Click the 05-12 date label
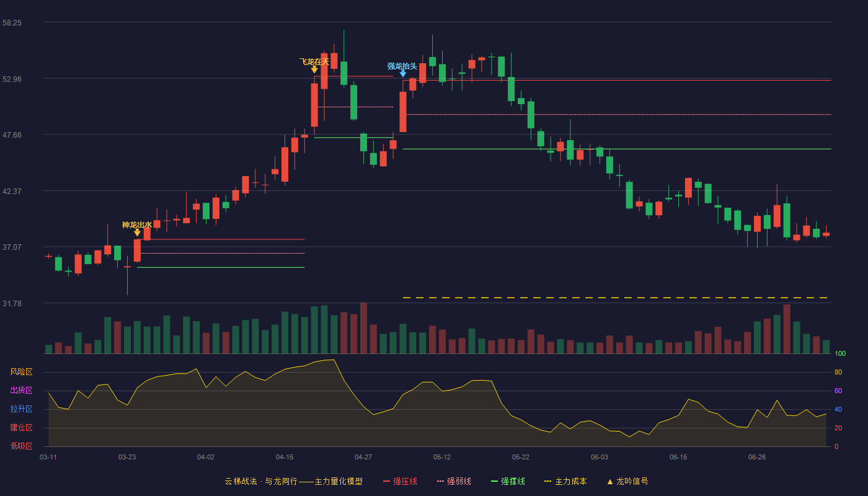 coord(442,457)
